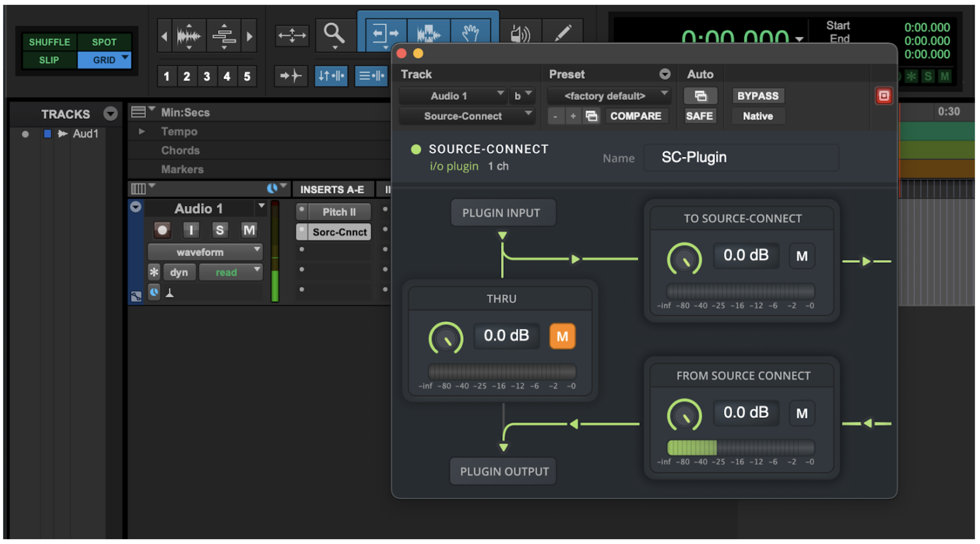Record-enable the Audio 1 track
The image size is (980, 544).
[162, 230]
